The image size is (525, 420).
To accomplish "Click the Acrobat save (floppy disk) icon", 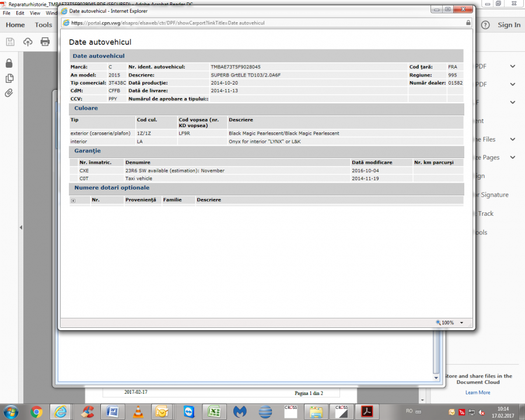I will pyautogui.click(x=10, y=42).
